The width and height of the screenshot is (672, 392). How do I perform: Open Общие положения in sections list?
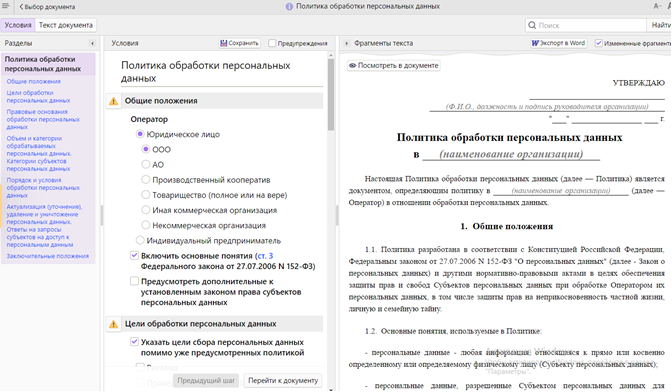[33, 81]
